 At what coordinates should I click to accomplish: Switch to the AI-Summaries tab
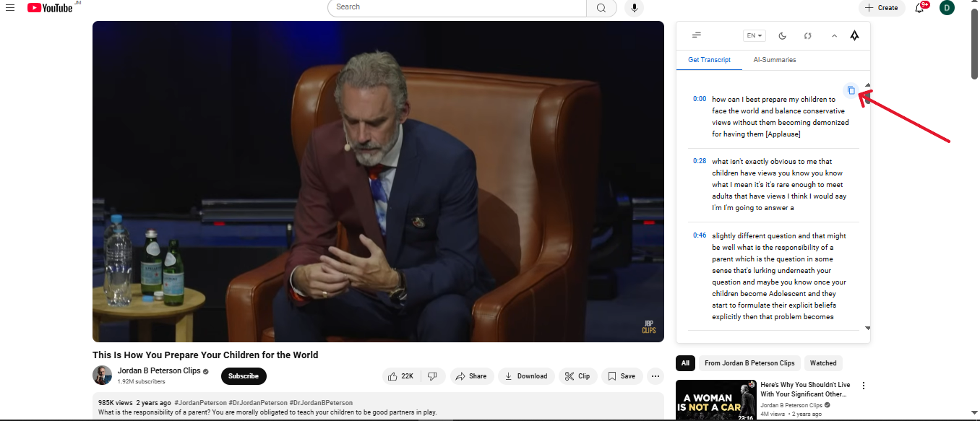774,60
